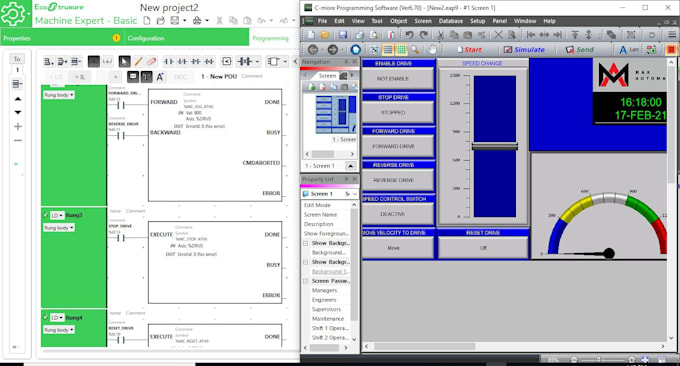The image size is (680, 366).
Task: Click the Simulate button
Action: click(x=524, y=49)
